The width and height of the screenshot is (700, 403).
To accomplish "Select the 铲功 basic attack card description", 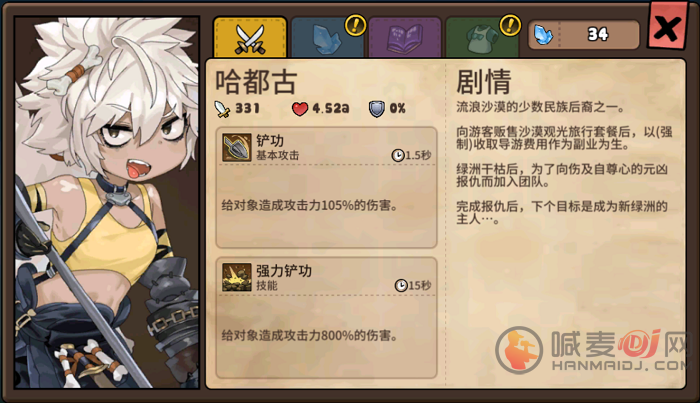I will point(310,206).
